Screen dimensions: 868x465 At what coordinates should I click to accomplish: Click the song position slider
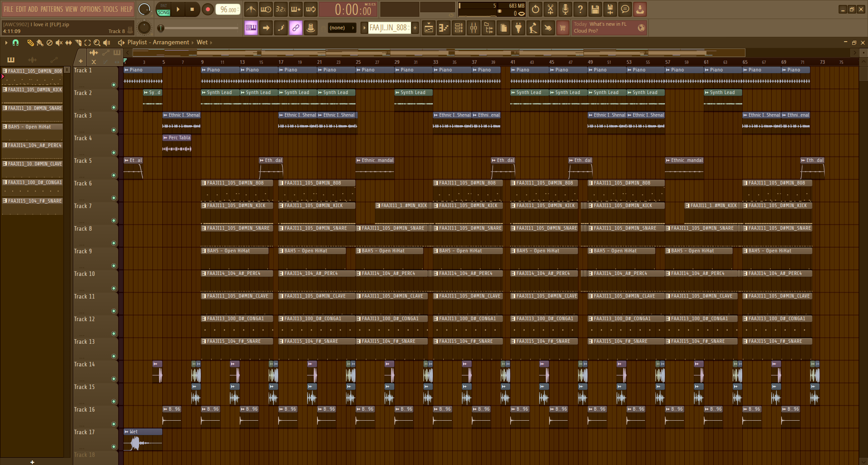199,28
